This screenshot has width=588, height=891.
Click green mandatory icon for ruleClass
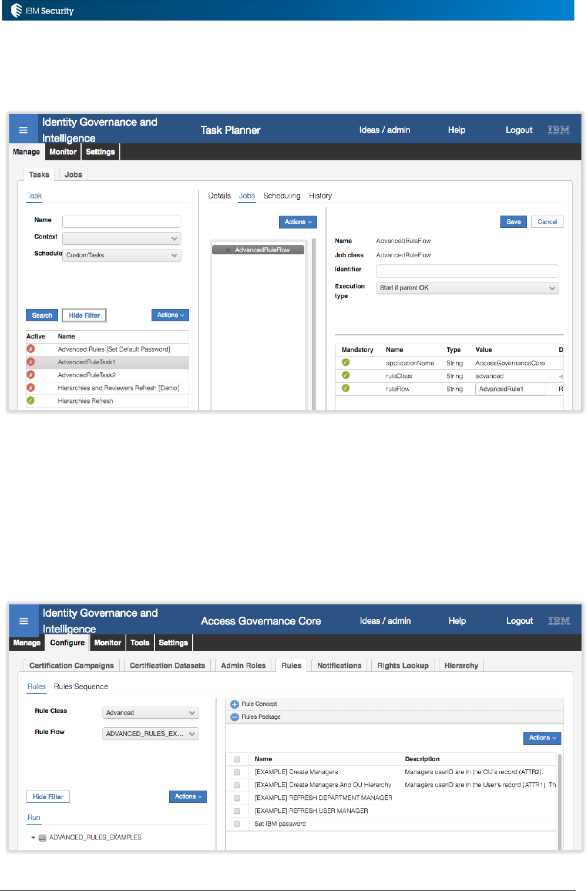[x=345, y=375]
